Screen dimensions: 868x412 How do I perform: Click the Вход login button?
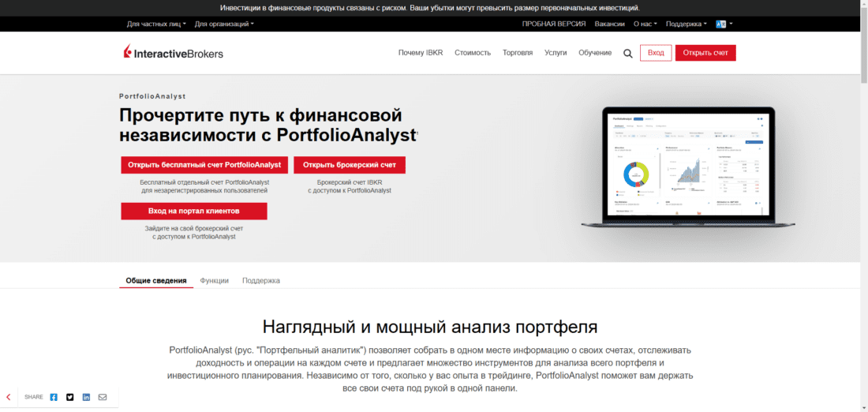pos(656,53)
